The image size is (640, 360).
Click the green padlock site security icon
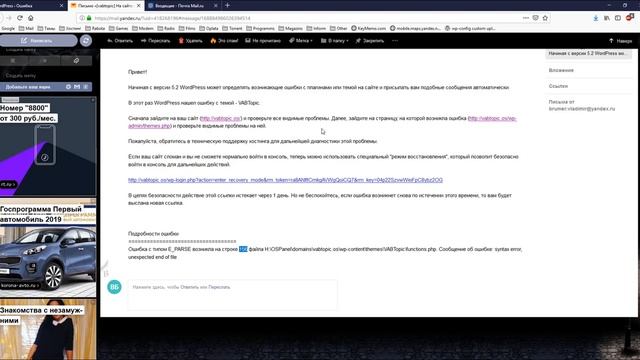click(x=89, y=18)
